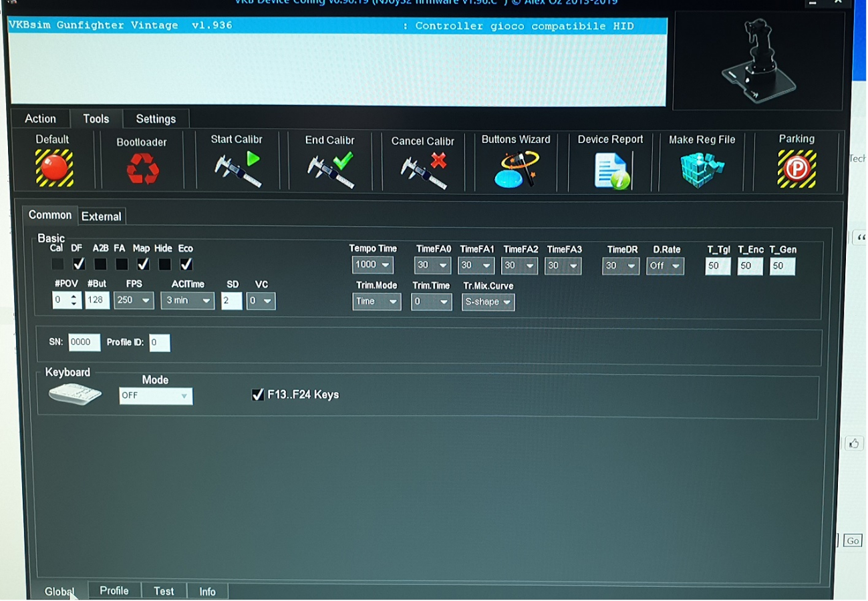This screenshot has width=868, height=601.
Task: Open the VC dropdown
Action: click(261, 301)
